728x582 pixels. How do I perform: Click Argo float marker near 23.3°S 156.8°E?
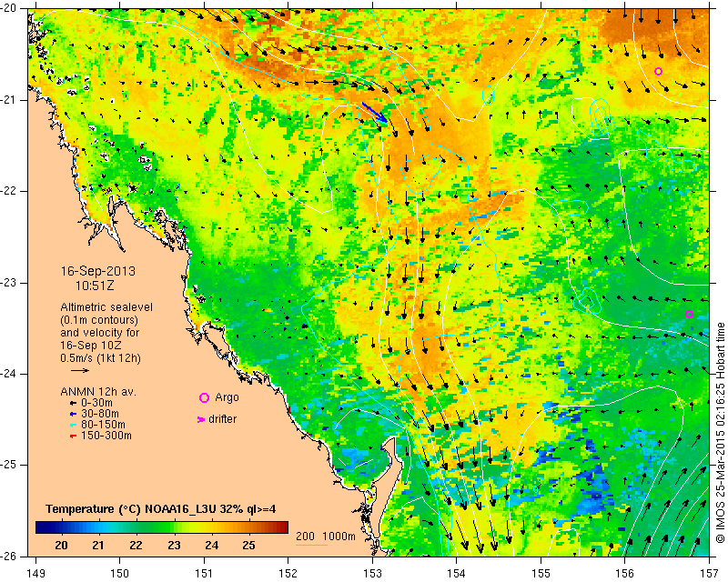pos(689,315)
